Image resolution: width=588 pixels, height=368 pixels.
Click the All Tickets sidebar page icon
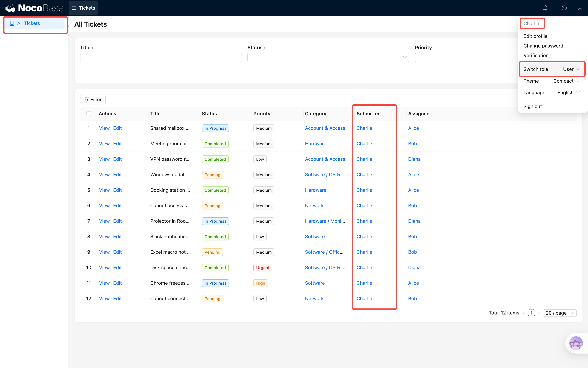pos(12,23)
